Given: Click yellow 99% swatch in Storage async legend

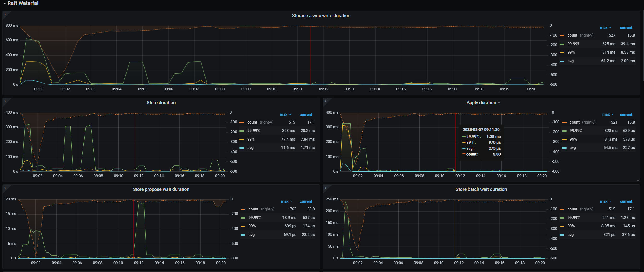Looking at the screenshot, I should click(x=562, y=53).
